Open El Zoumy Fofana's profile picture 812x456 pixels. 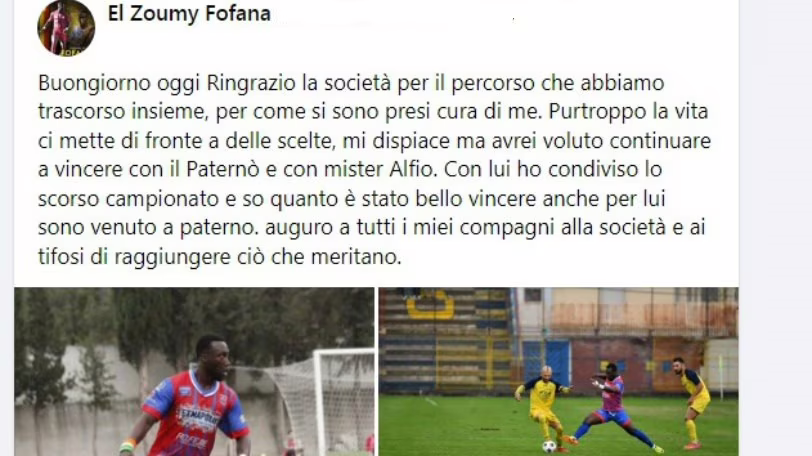point(66,27)
